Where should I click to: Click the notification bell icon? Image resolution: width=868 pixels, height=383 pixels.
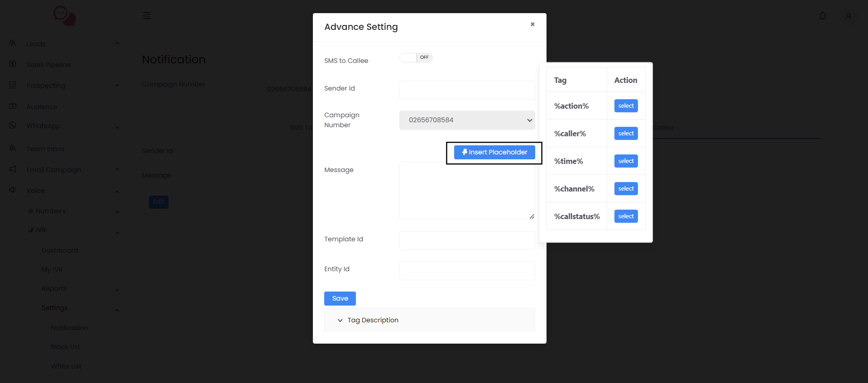tap(822, 16)
